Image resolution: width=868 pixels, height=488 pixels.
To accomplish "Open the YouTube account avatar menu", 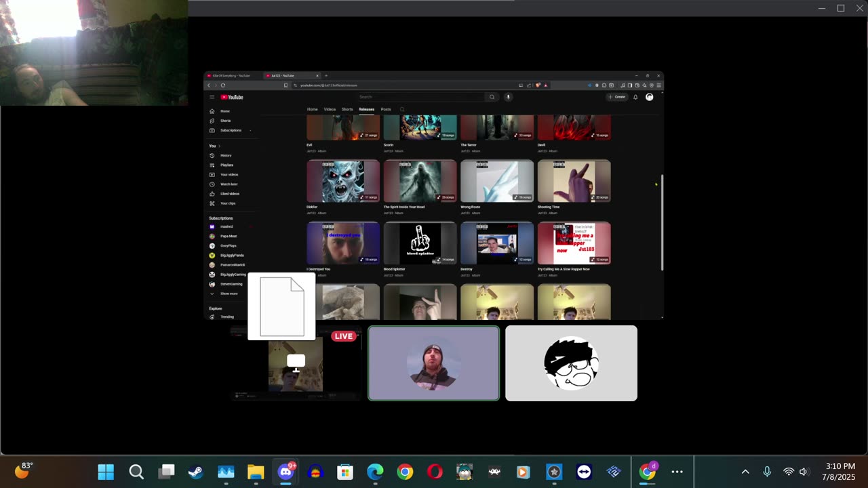I will 649,97.
